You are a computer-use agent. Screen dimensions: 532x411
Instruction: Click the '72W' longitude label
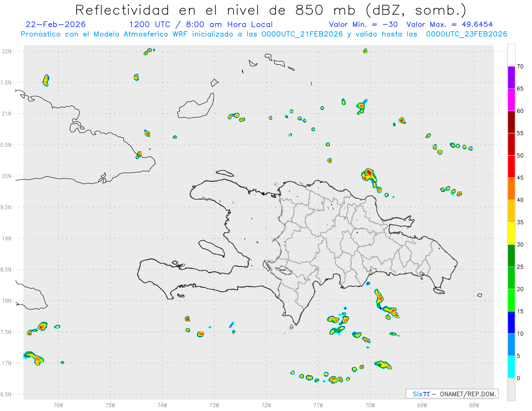[266, 405]
